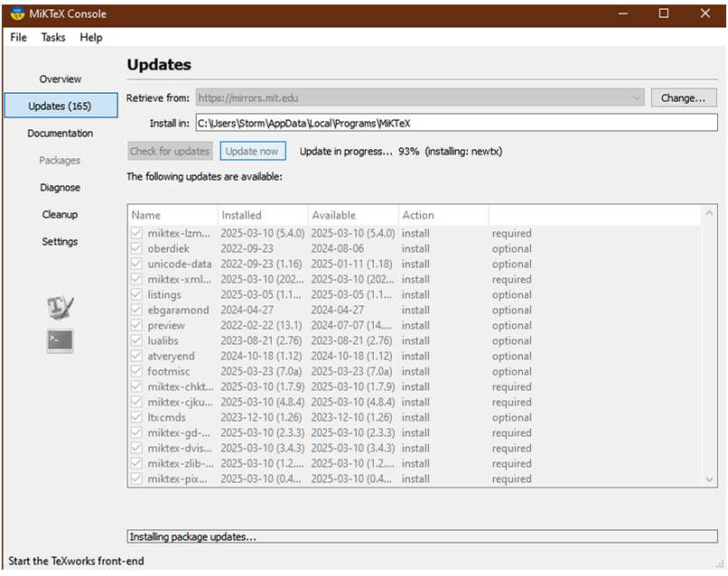Toggle the footmisc package checkbox
This screenshot has height=576, width=728.
(136, 371)
